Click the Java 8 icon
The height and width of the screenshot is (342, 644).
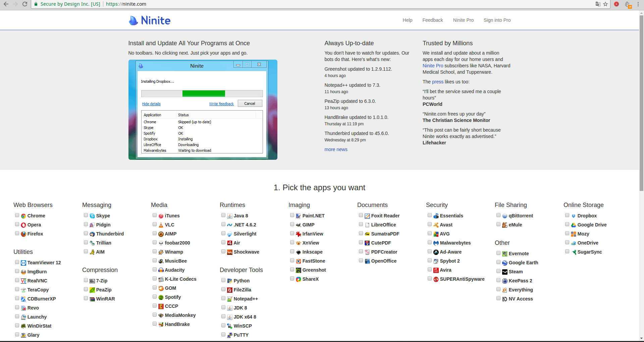click(230, 216)
